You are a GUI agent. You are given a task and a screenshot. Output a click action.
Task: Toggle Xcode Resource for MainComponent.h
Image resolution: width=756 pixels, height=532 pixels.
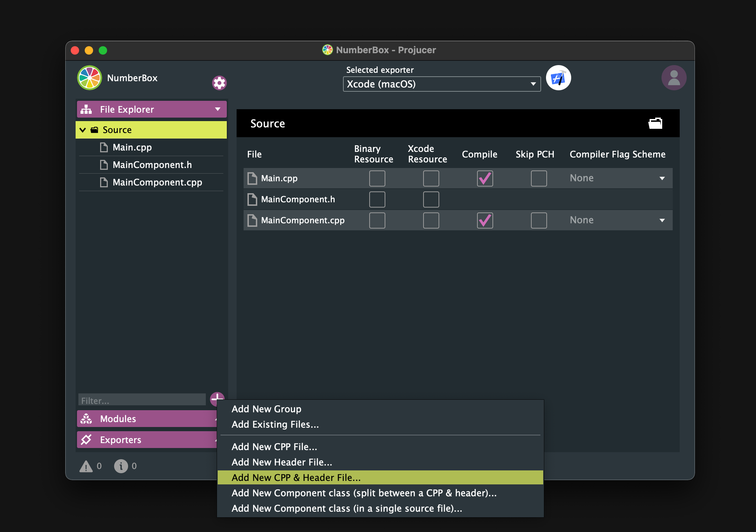(x=431, y=199)
